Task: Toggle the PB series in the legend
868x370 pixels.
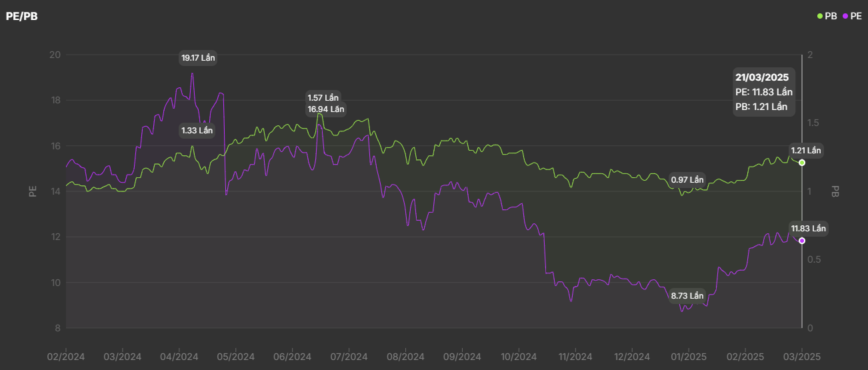Action: [827, 16]
